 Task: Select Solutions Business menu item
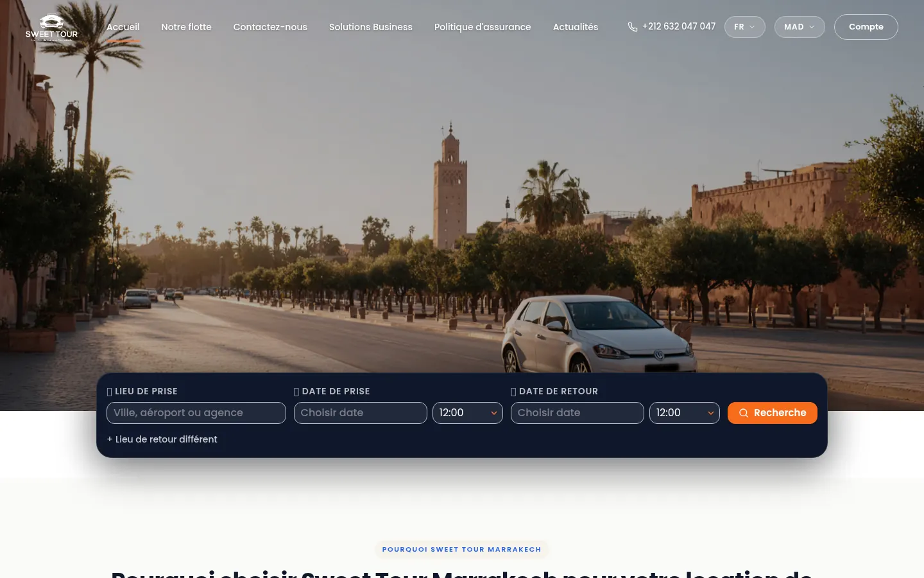point(371,27)
